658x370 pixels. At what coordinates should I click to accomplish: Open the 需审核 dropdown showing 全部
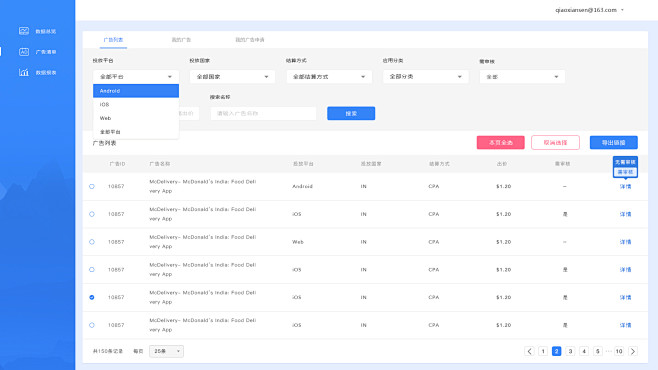pyautogui.click(x=522, y=77)
